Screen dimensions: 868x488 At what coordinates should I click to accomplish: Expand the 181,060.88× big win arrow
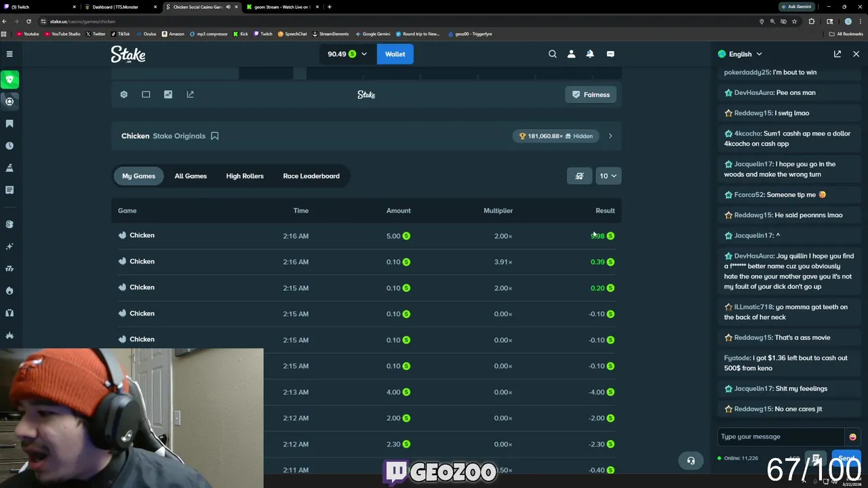(610, 136)
